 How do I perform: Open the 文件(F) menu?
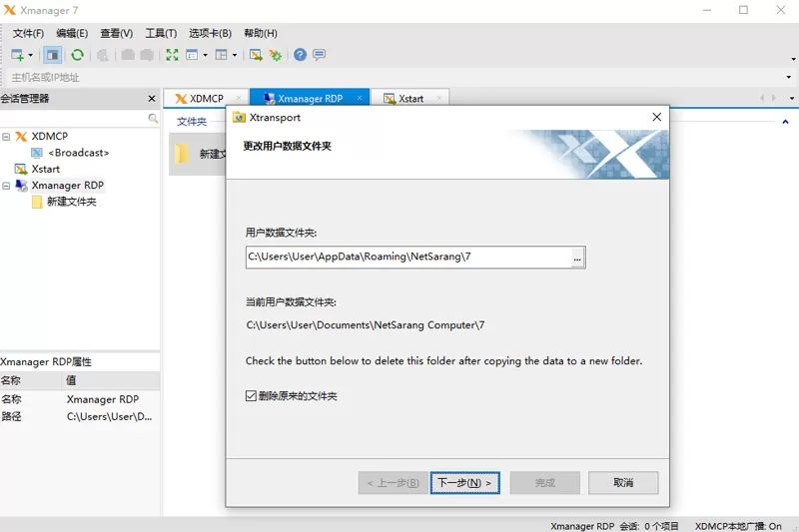(28, 33)
